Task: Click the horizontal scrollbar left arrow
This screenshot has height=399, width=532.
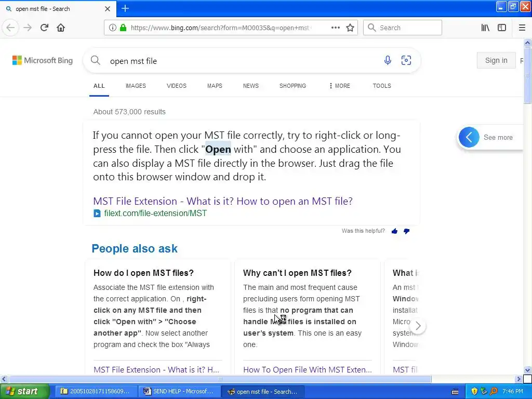Action: point(4,379)
